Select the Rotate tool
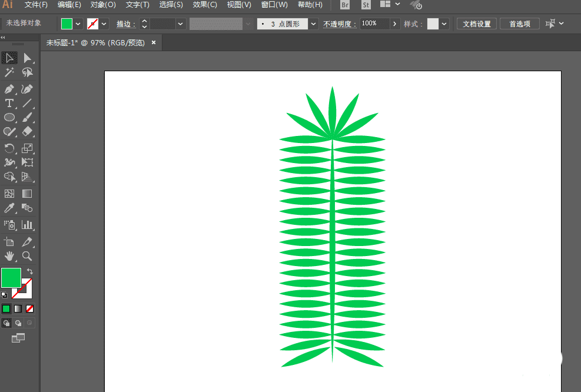Image resolution: width=581 pixels, height=392 pixels. 9,148
